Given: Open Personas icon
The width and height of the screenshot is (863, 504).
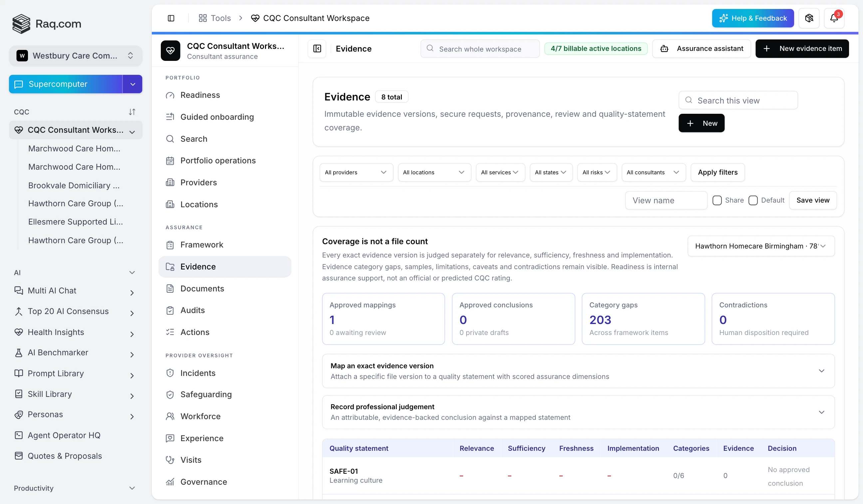Looking at the screenshot, I should click(19, 415).
